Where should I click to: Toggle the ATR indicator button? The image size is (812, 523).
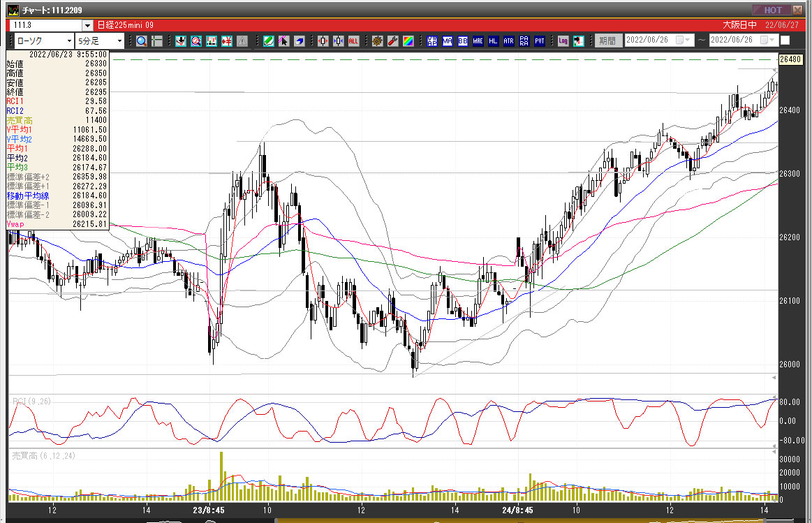(508, 41)
